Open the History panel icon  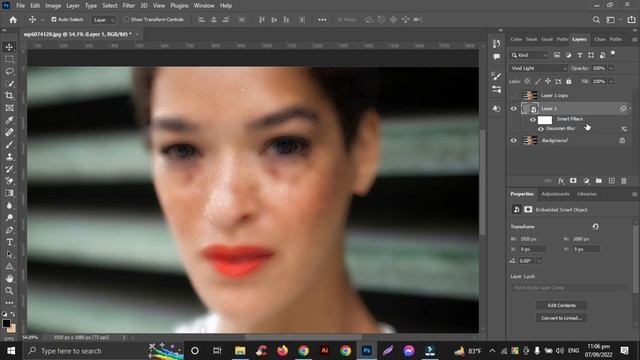(496, 44)
